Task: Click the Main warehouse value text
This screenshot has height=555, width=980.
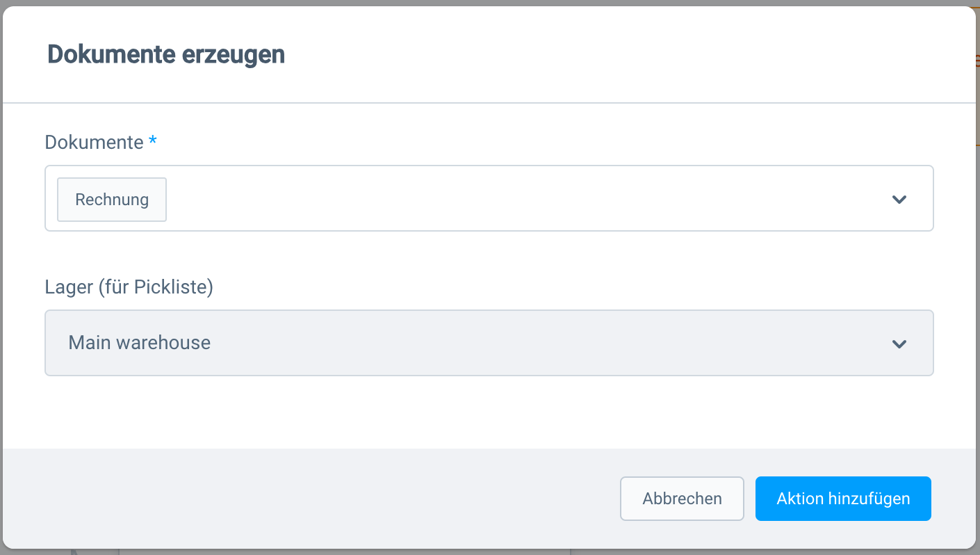Action: coord(138,342)
